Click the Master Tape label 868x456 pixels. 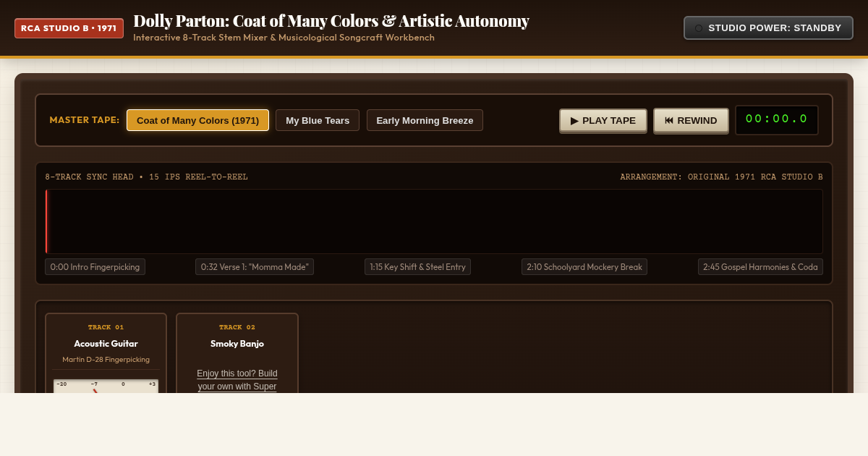coord(85,120)
